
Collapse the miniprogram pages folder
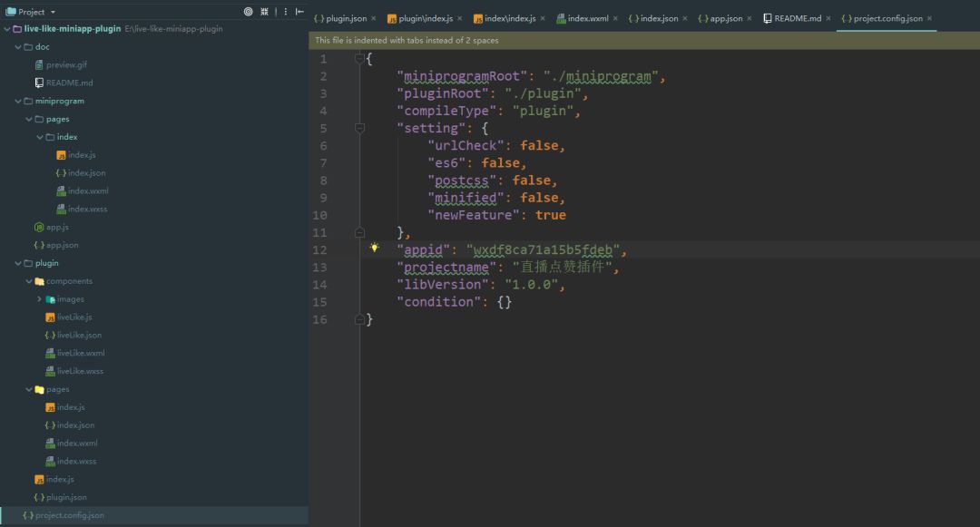[x=29, y=119]
